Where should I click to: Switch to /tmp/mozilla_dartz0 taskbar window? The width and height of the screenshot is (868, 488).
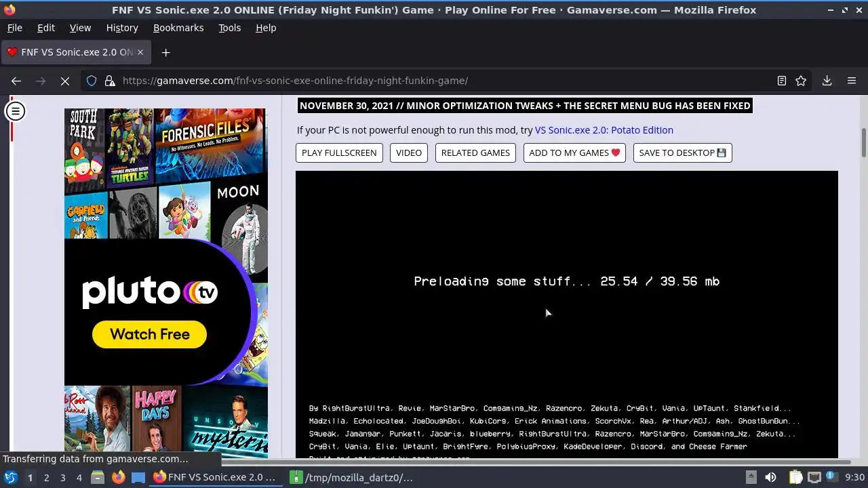tap(353, 477)
